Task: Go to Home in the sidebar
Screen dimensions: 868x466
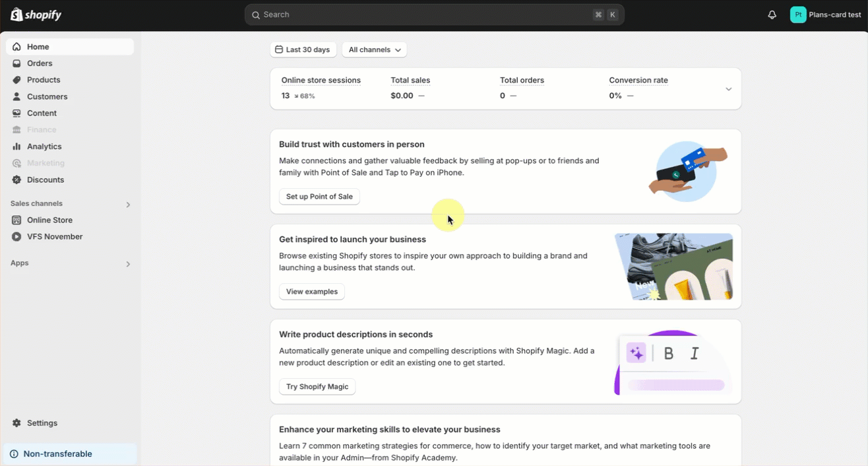Action: coord(70,47)
